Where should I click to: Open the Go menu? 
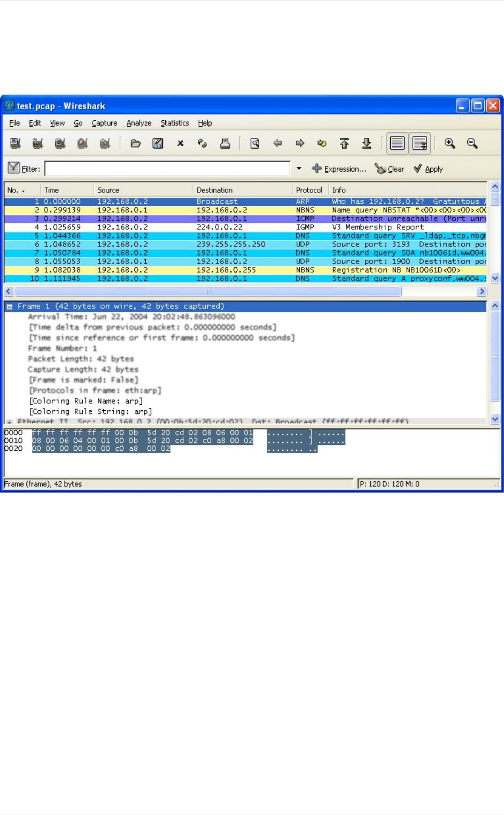[78, 123]
